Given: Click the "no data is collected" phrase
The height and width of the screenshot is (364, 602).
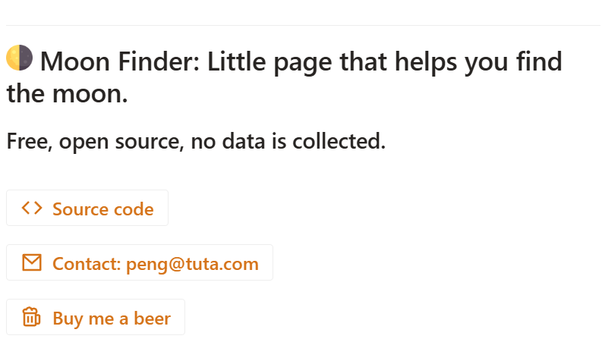Looking at the screenshot, I should (288, 141).
